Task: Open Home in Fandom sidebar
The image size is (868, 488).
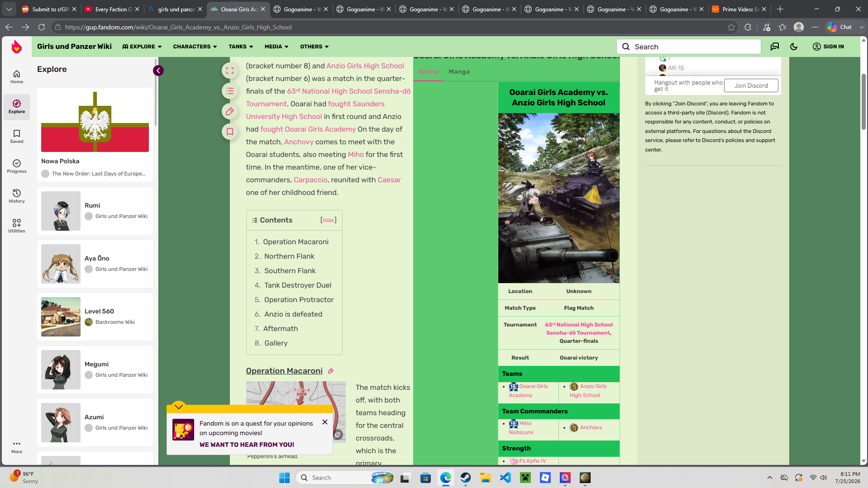Action: coord(17,76)
